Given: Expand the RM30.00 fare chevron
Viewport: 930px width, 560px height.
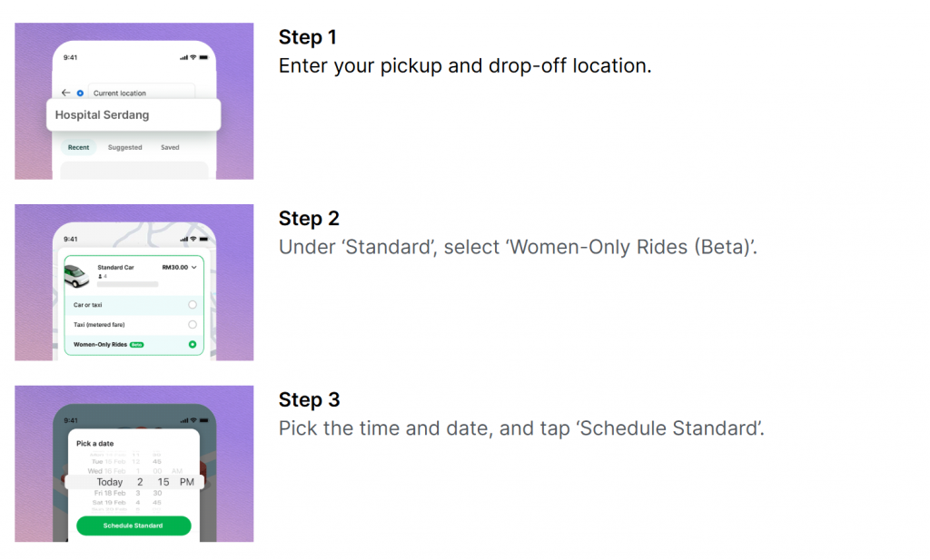Looking at the screenshot, I should 194,267.
